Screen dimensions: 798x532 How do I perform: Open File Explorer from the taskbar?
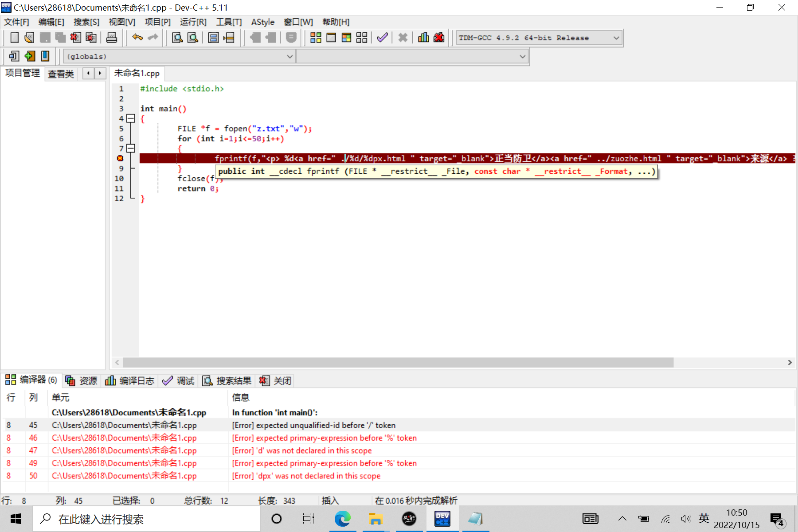(376, 519)
